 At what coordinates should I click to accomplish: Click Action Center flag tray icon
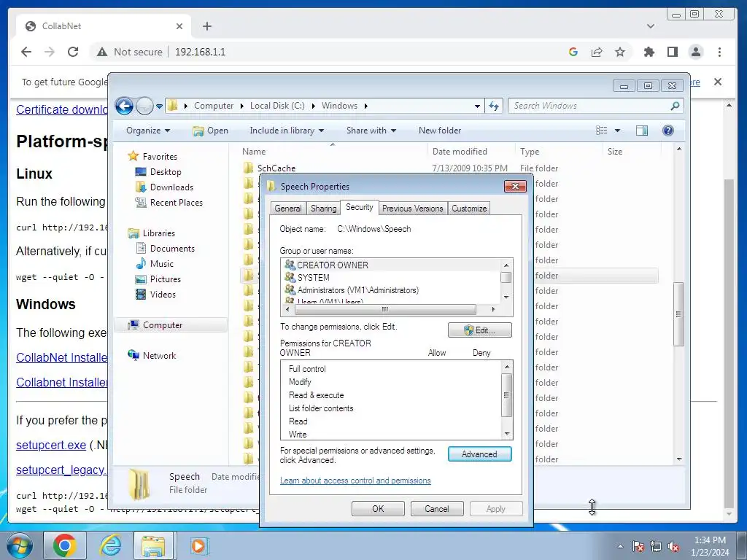pos(638,546)
